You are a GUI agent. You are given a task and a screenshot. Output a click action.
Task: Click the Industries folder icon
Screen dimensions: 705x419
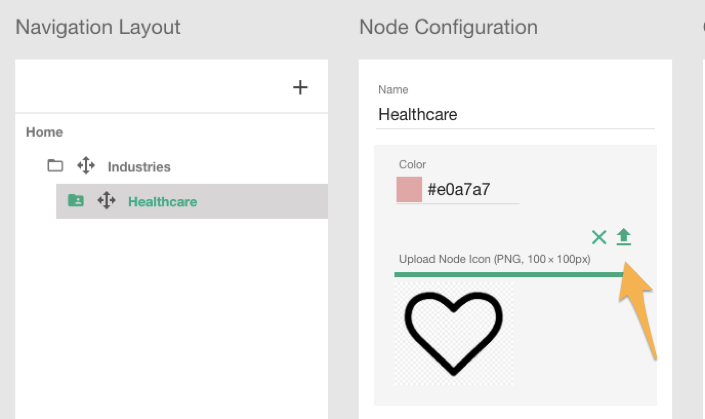(x=55, y=165)
